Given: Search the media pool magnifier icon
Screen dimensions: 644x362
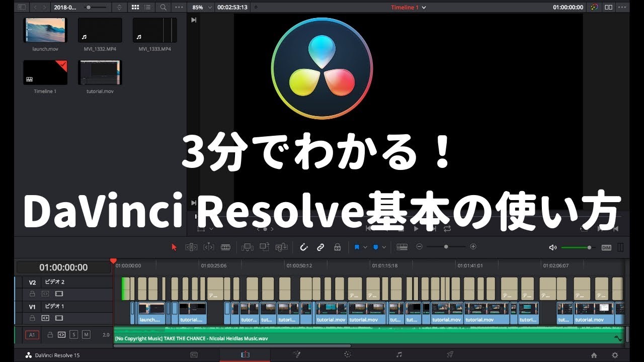Looking at the screenshot, I should 164,8.
